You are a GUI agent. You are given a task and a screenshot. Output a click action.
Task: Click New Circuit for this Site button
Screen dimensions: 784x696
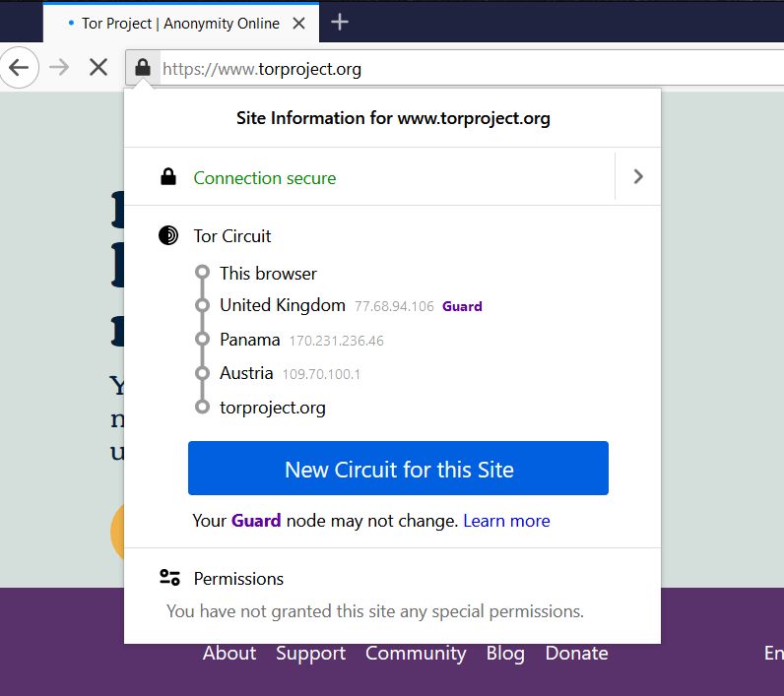pyautogui.click(x=398, y=469)
